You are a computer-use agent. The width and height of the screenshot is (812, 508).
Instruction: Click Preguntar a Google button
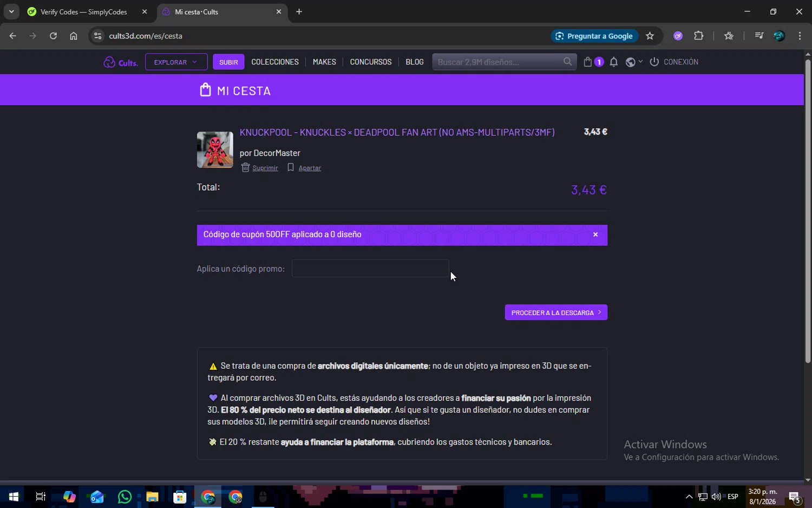(x=594, y=36)
